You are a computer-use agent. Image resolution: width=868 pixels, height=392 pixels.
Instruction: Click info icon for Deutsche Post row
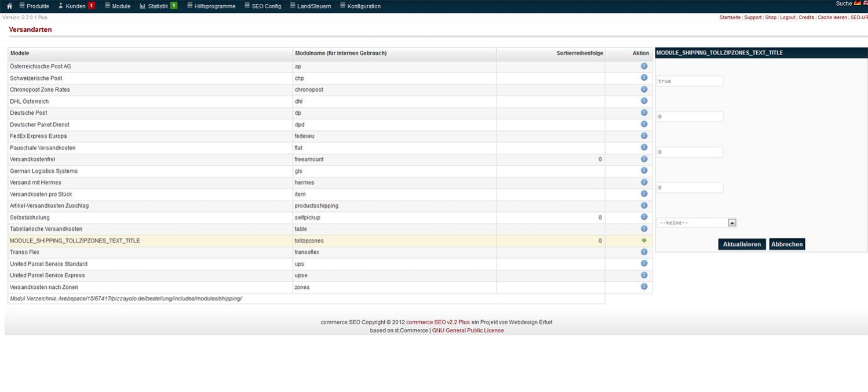pos(644,112)
